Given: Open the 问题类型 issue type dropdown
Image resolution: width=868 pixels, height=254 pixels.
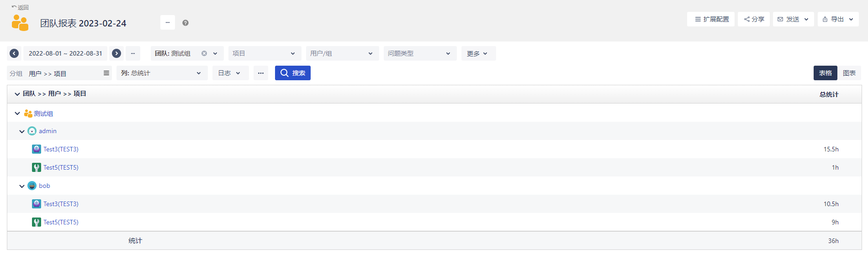Looking at the screenshot, I should (419, 53).
